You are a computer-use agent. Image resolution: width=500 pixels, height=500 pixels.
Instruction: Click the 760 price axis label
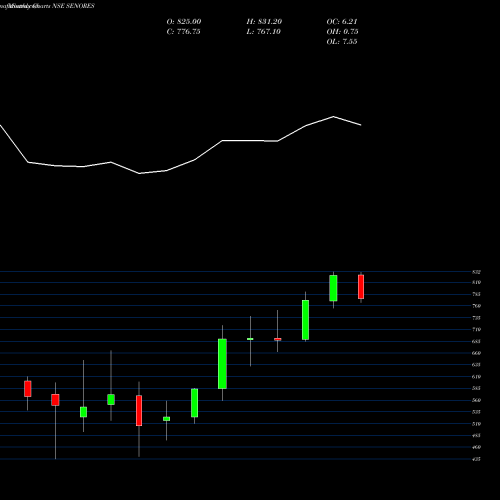pos(476,306)
